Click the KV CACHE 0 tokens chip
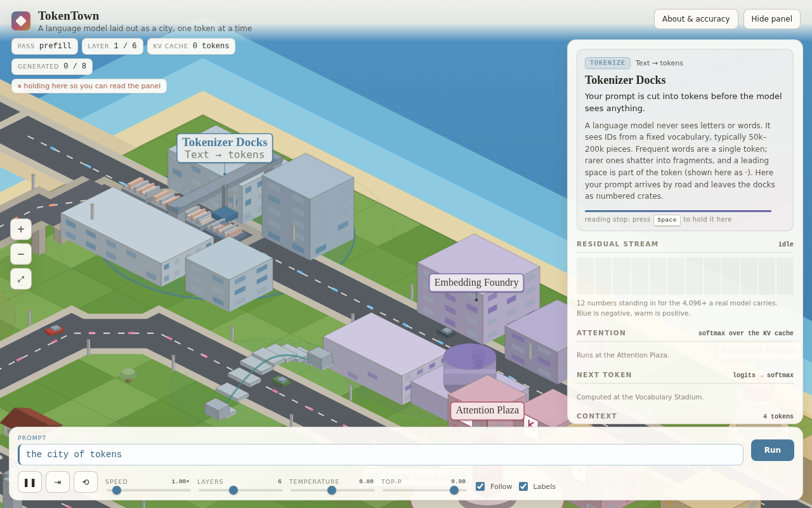812x508 pixels. pos(191,46)
